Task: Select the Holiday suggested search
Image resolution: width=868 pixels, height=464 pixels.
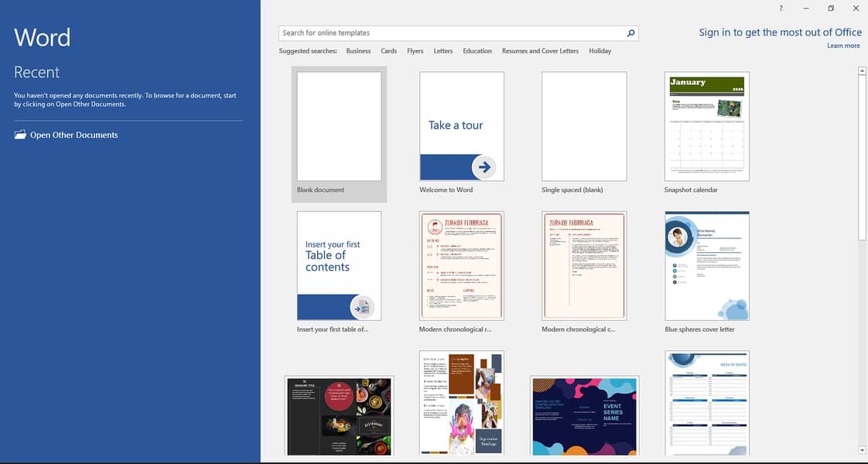Action: coord(600,51)
